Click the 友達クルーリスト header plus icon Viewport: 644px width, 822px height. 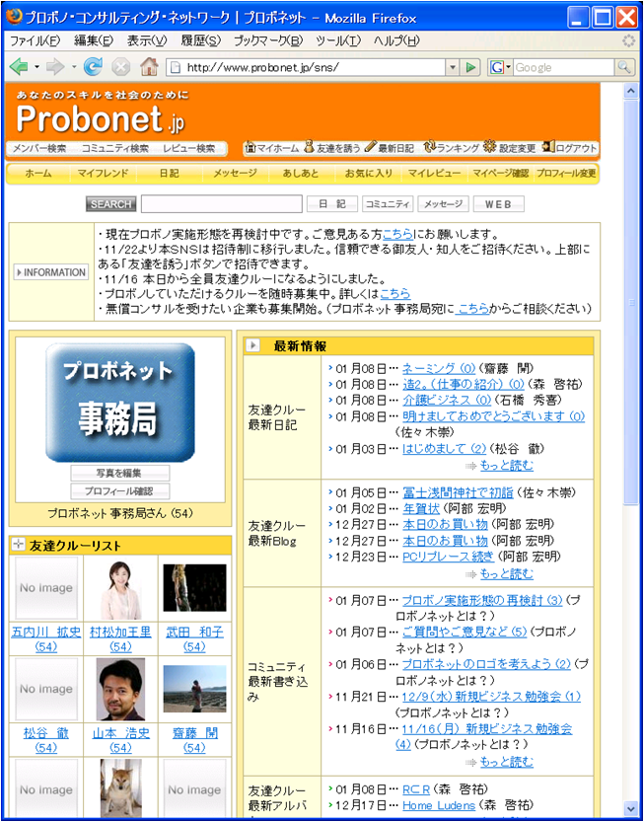pyautogui.click(x=19, y=545)
